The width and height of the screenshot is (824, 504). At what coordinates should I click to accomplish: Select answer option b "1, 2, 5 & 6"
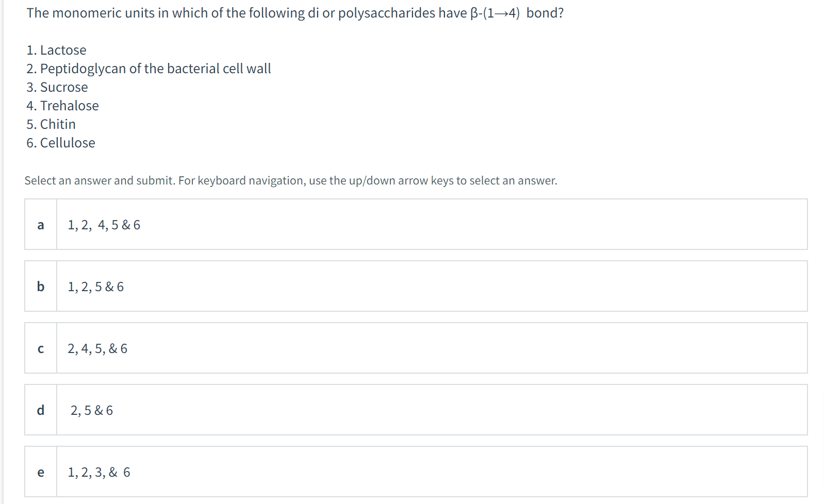coord(95,287)
